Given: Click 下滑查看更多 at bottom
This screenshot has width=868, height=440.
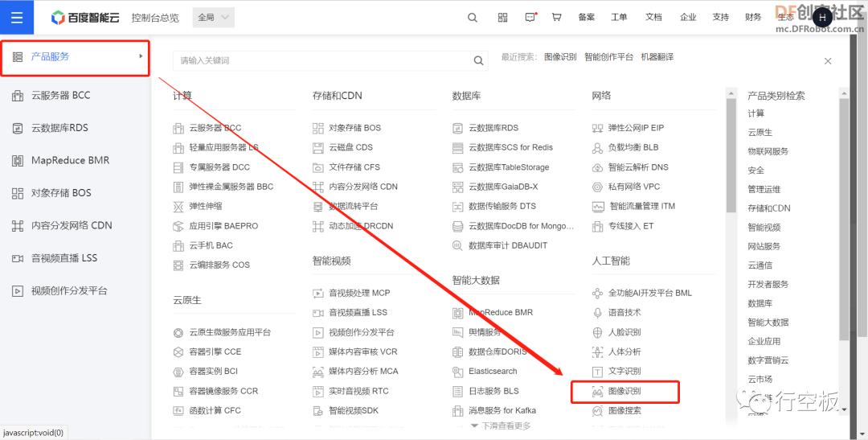Looking at the screenshot, I should coord(501,426).
